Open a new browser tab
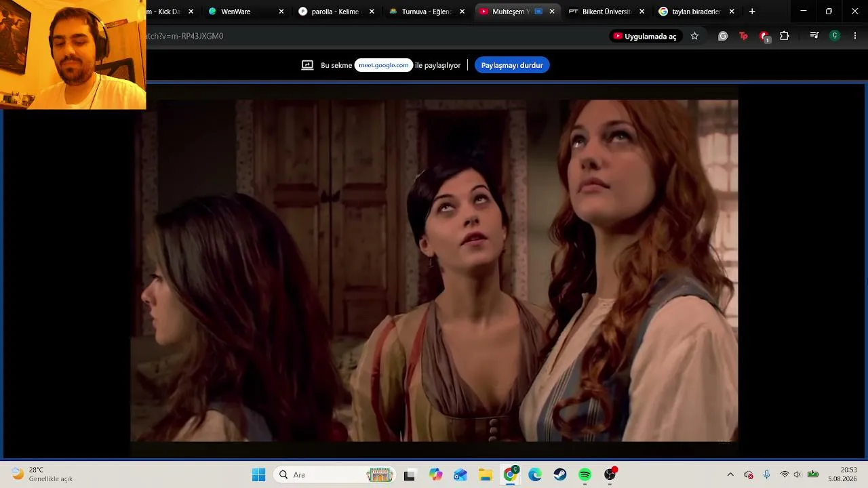The image size is (868, 488). tap(752, 12)
